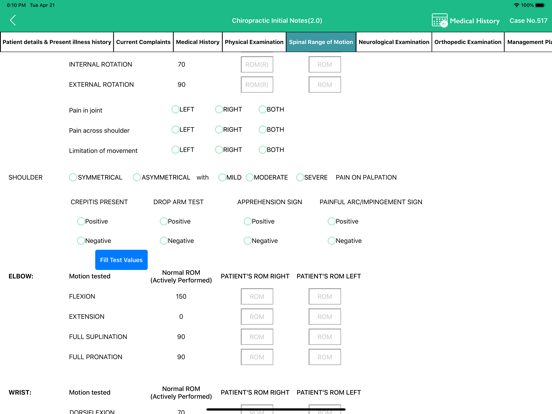Open the Medical History calendar icon
This screenshot has height=414, width=552.
pos(439,20)
